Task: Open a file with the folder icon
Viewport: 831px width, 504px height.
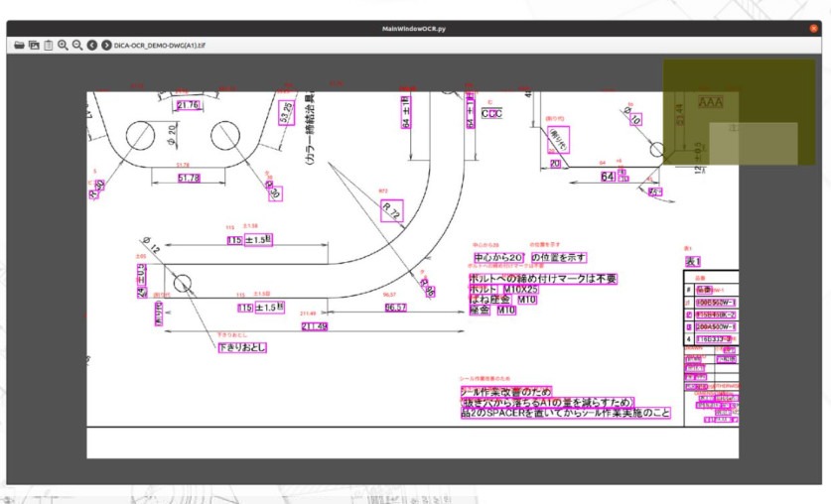Action: coord(19,45)
